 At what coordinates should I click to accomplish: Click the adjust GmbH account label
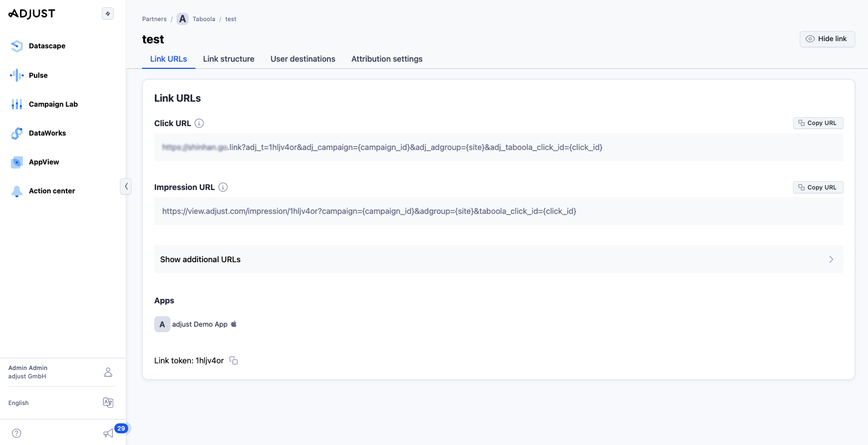click(27, 377)
